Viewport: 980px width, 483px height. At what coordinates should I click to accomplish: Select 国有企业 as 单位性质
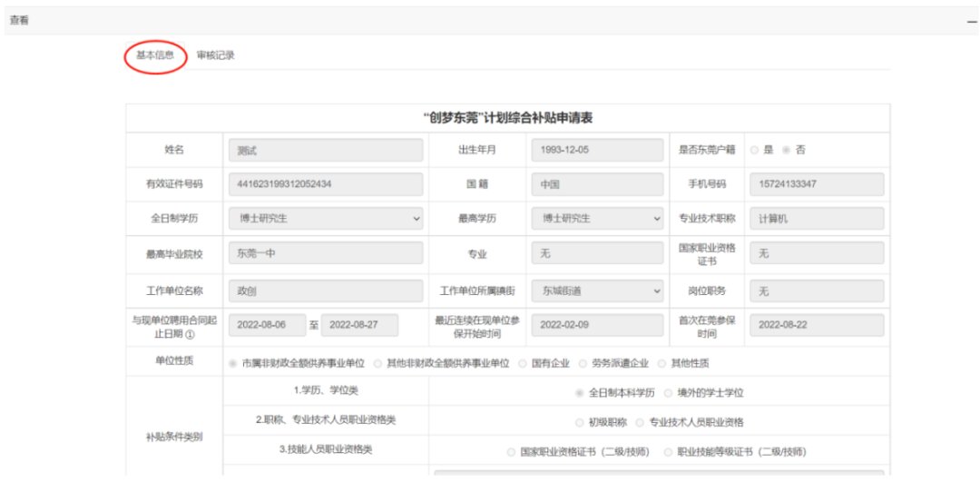tap(523, 363)
